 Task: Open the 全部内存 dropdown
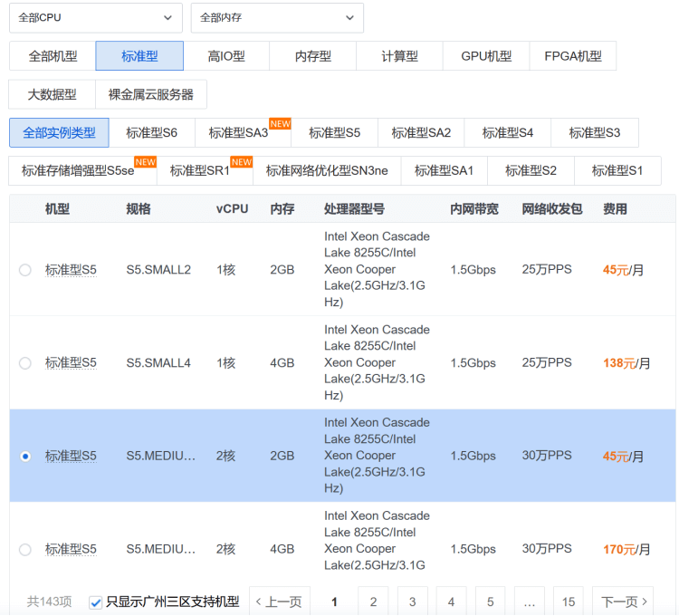pyautogui.click(x=277, y=18)
